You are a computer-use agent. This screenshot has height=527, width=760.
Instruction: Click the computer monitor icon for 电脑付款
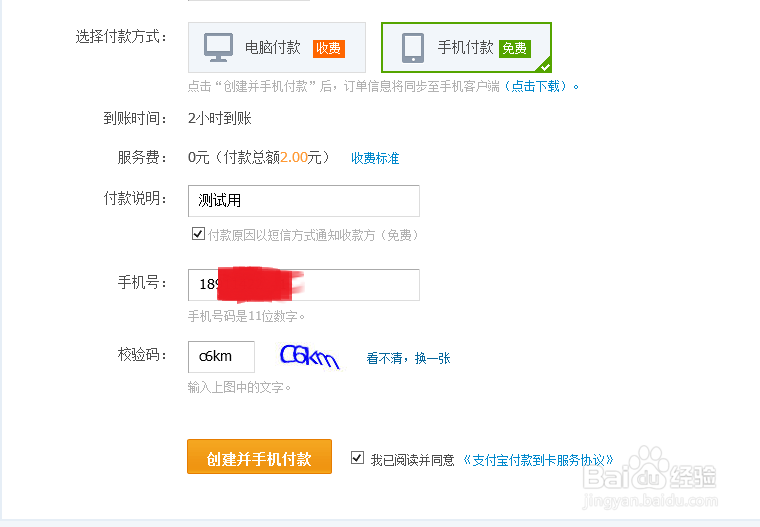(218, 48)
